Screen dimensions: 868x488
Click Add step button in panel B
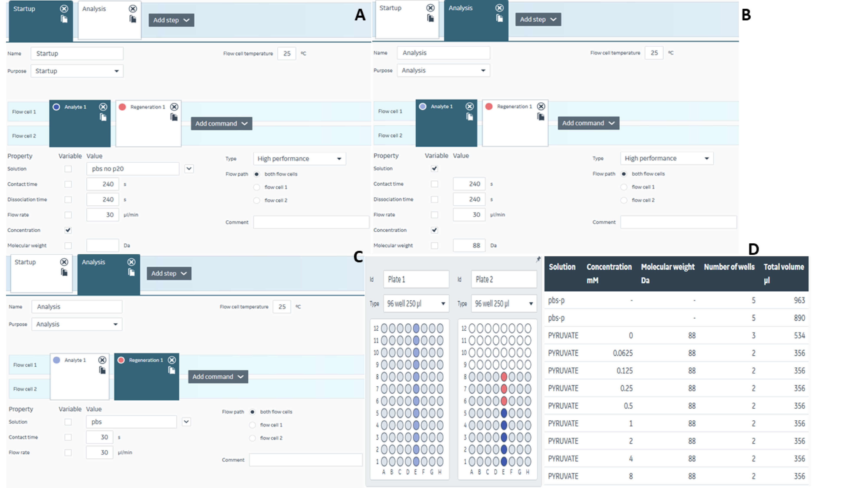tap(538, 19)
